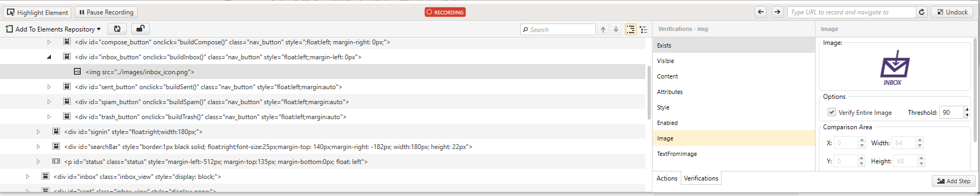
Task: Uncheck Verify Entire Image checkbox
Action: (x=832, y=112)
